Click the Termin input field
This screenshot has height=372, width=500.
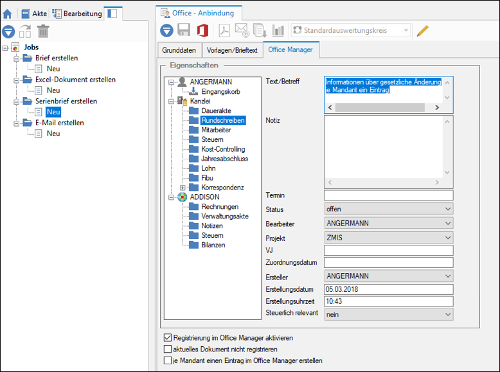pyautogui.click(x=389, y=195)
